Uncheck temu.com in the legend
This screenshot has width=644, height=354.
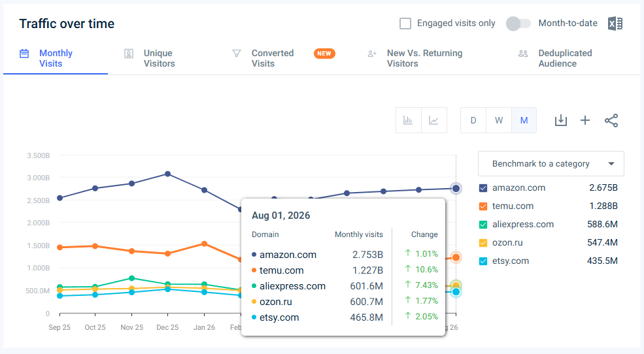click(483, 206)
